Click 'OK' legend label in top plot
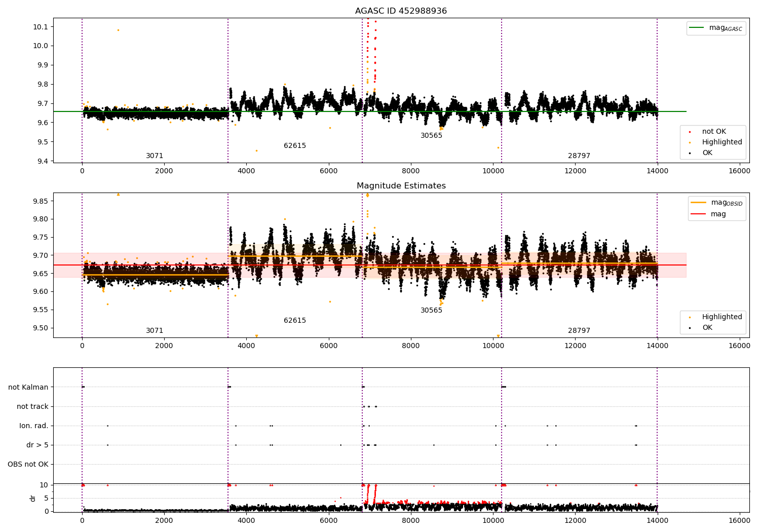Screen dimensions: 760x532 pos(707,153)
